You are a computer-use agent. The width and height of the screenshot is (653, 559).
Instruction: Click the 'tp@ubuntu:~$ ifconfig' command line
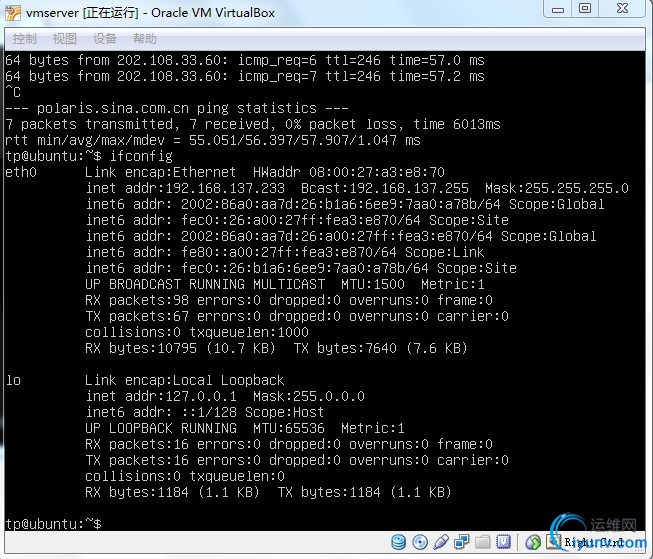click(x=89, y=156)
